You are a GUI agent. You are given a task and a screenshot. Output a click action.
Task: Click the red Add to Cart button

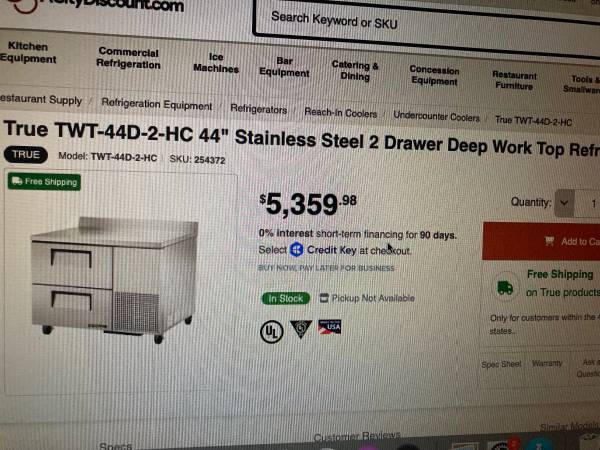point(541,241)
